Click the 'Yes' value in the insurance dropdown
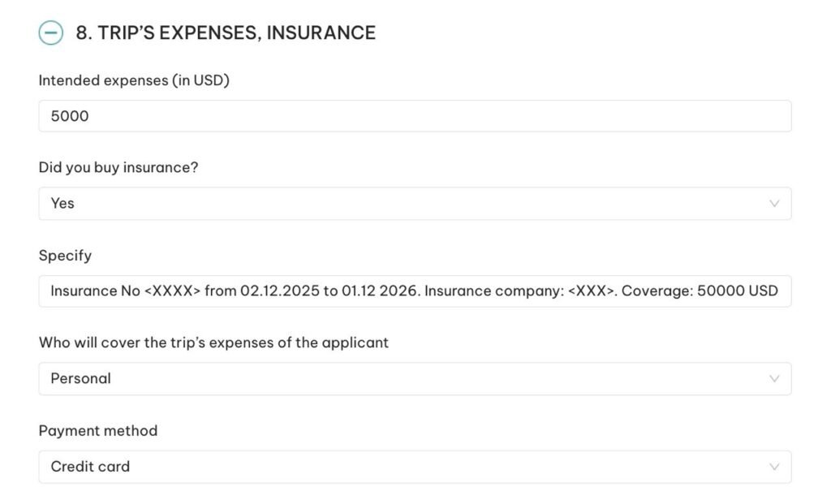 (61, 204)
